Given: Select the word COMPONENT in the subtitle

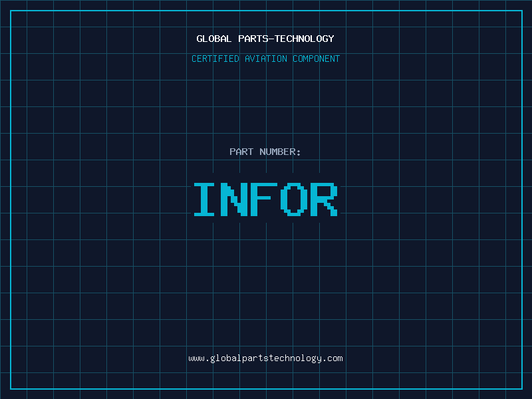Looking at the screenshot, I should 317,59.
